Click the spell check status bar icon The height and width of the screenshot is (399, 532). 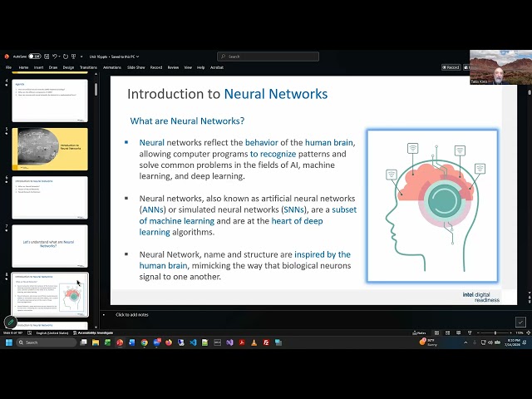pyautogui.click(x=30, y=333)
